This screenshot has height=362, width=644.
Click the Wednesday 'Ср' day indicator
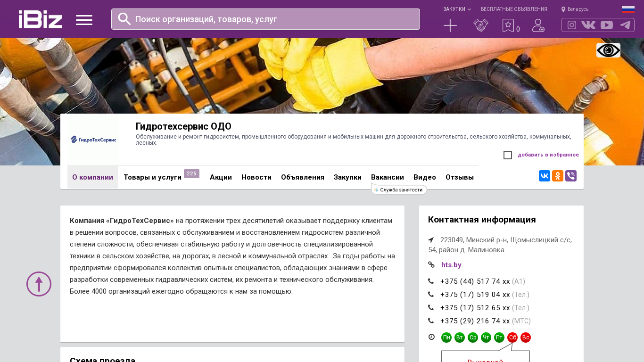473,337
